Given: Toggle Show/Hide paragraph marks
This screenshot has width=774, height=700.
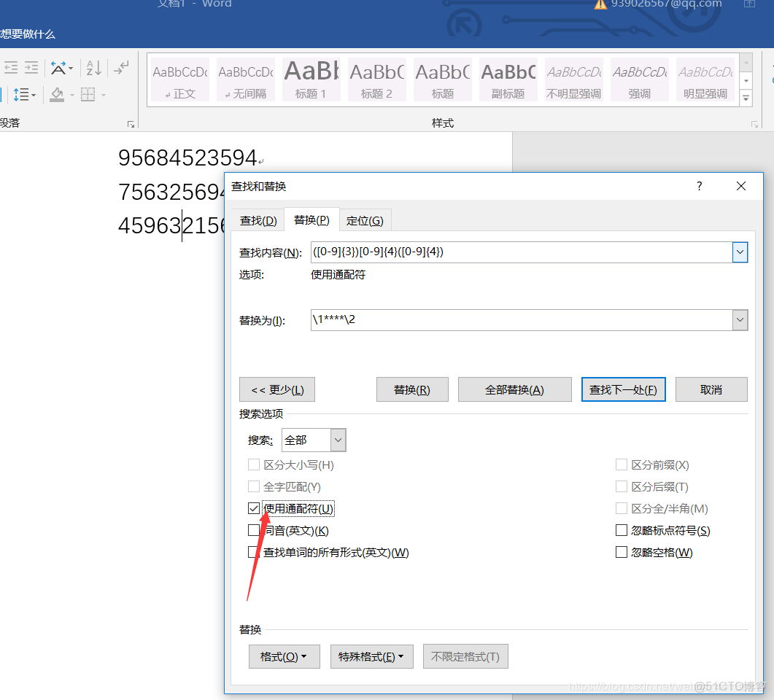Looking at the screenshot, I should click(121, 67).
